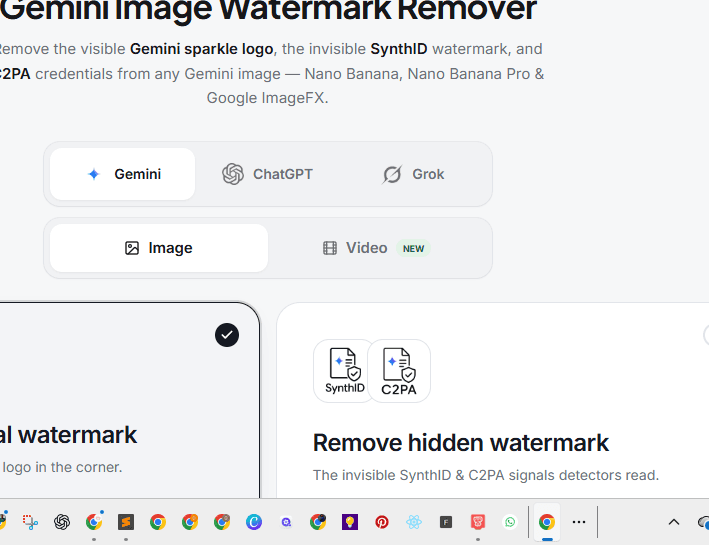The width and height of the screenshot is (709, 545).
Task: Toggle the checked circle on visible watermark card
Action: (x=227, y=335)
